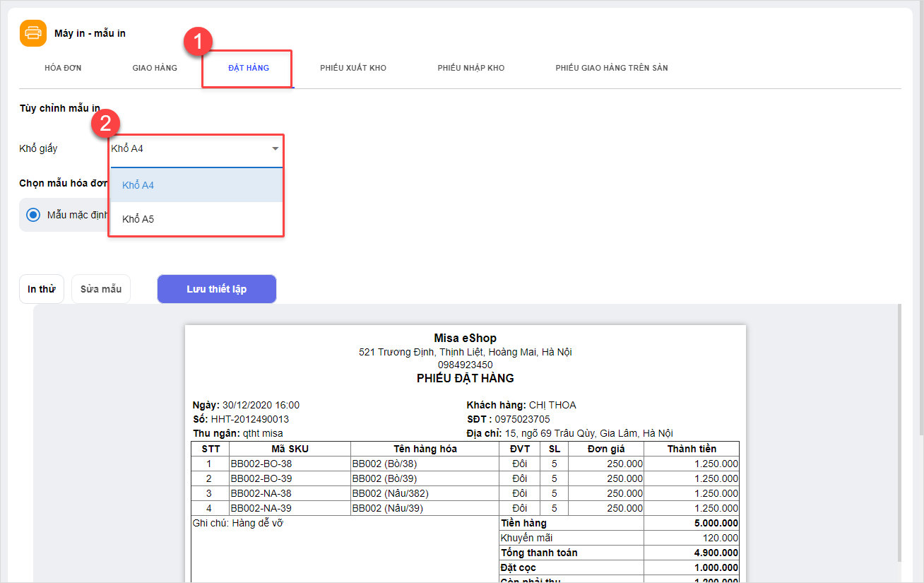
Task: Switch to PHIẾU GIAO HÀNG TRÊN SÀN tab
Action: pyautogui.click(x=612, y=68)
